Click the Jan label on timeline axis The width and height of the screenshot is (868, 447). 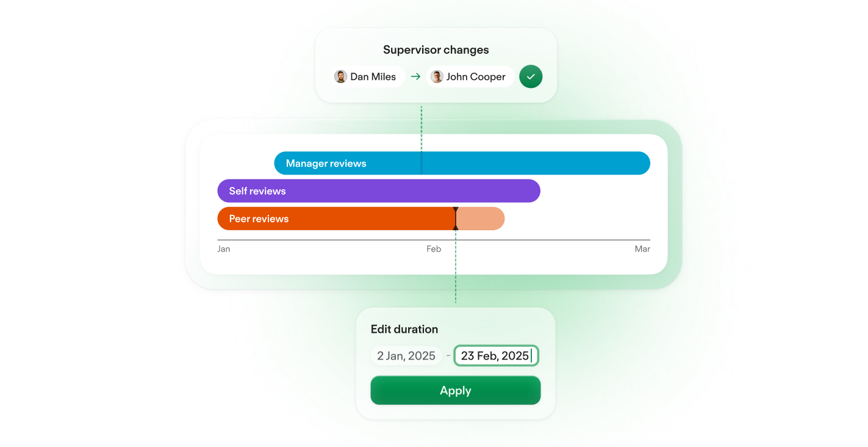(224, 249)
